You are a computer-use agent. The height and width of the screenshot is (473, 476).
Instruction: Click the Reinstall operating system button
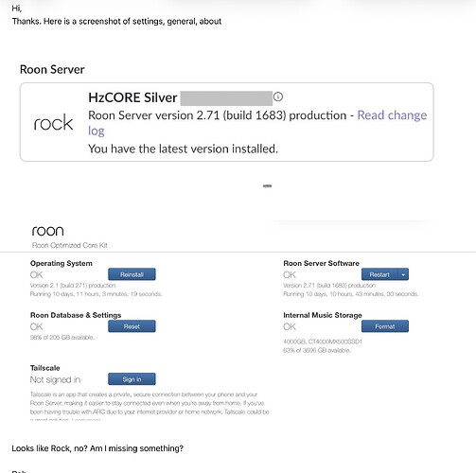132,274
